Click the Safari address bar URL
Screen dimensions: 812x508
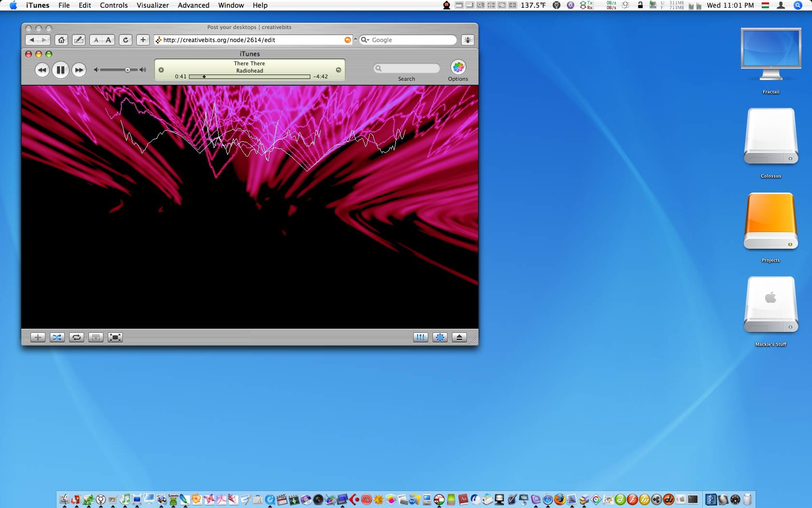(x=219, y=40)
